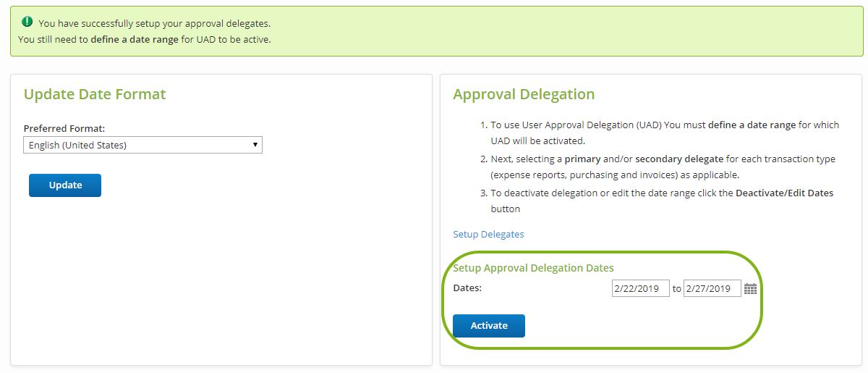Open the Setup Delegates link

[x=488, y=234]
